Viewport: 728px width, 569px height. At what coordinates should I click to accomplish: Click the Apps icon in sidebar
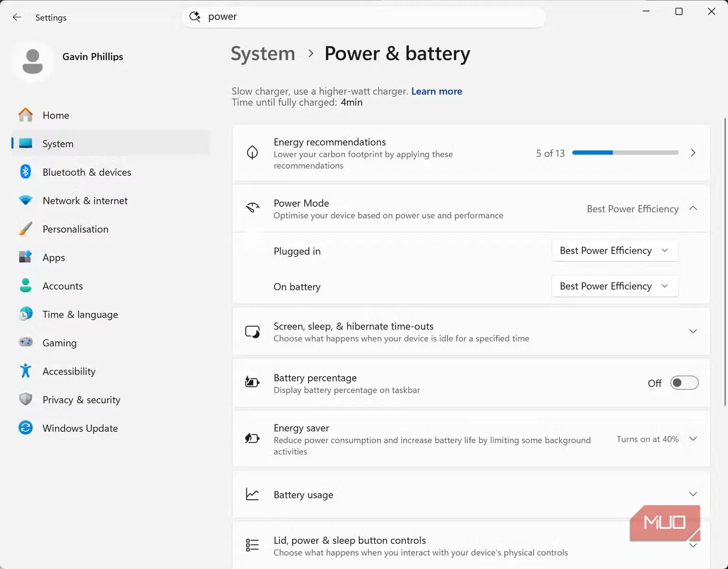pyautogui.click(x=26, y=257)
